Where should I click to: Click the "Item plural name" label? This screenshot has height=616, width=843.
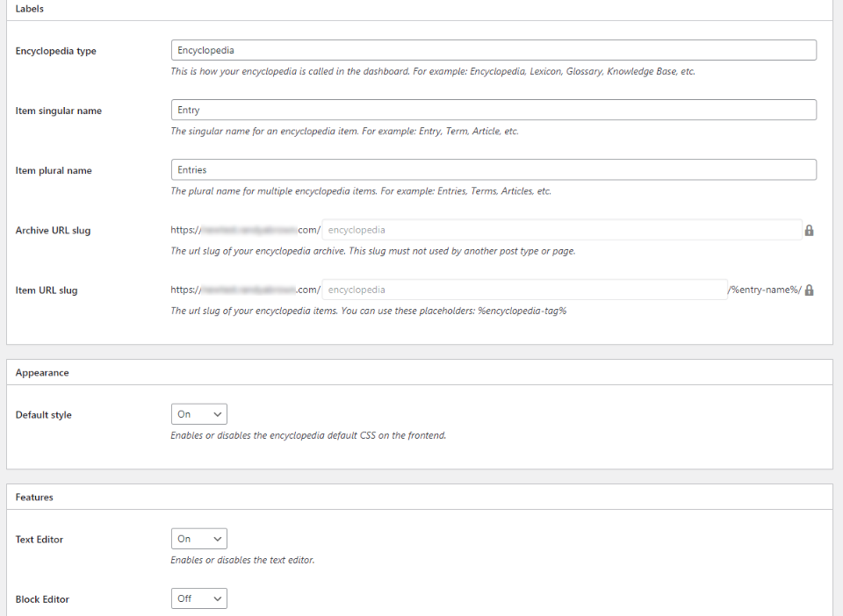click(x=54, y=171)
